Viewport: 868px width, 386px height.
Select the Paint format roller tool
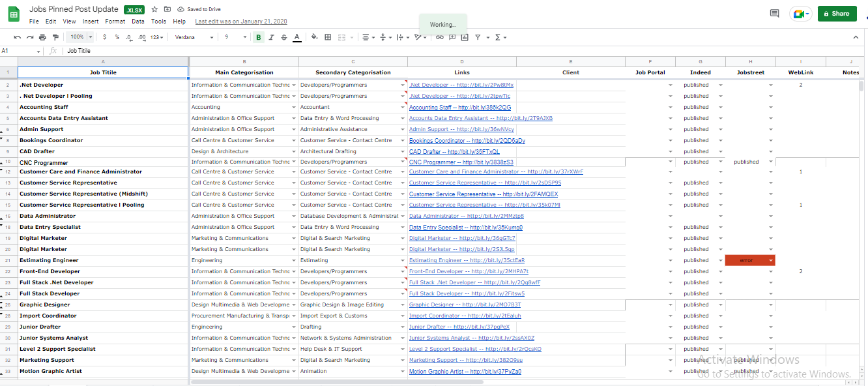(55, 37)
